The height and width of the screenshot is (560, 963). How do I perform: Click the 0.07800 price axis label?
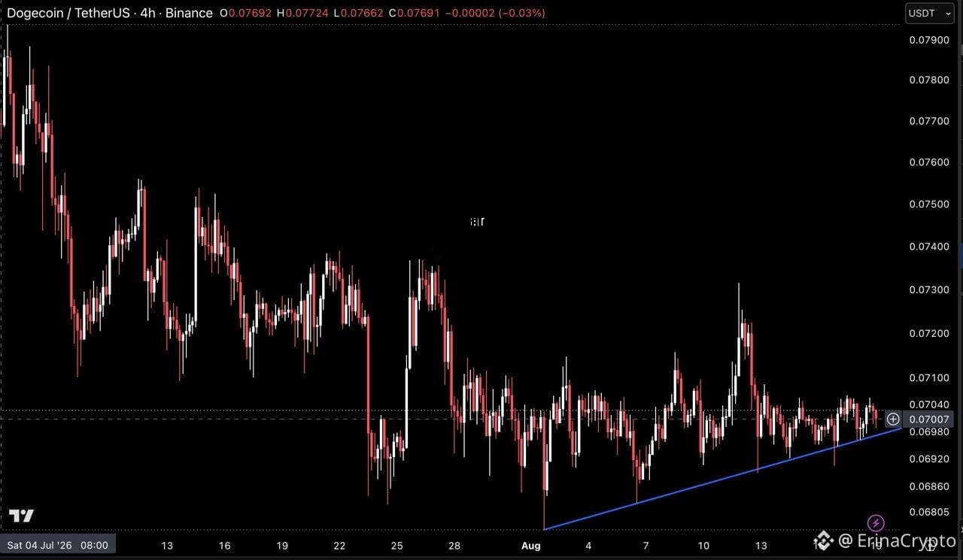pos(930,80)
